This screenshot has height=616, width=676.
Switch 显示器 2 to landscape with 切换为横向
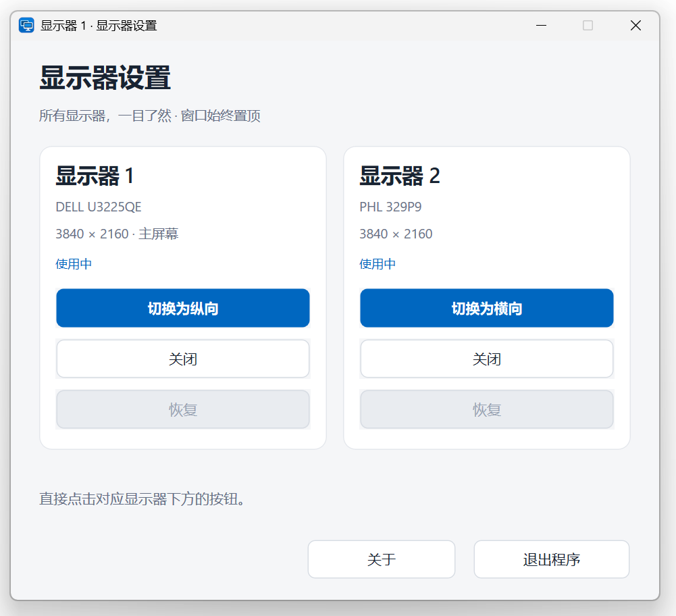pyautogui.click(x=487, y=308)
